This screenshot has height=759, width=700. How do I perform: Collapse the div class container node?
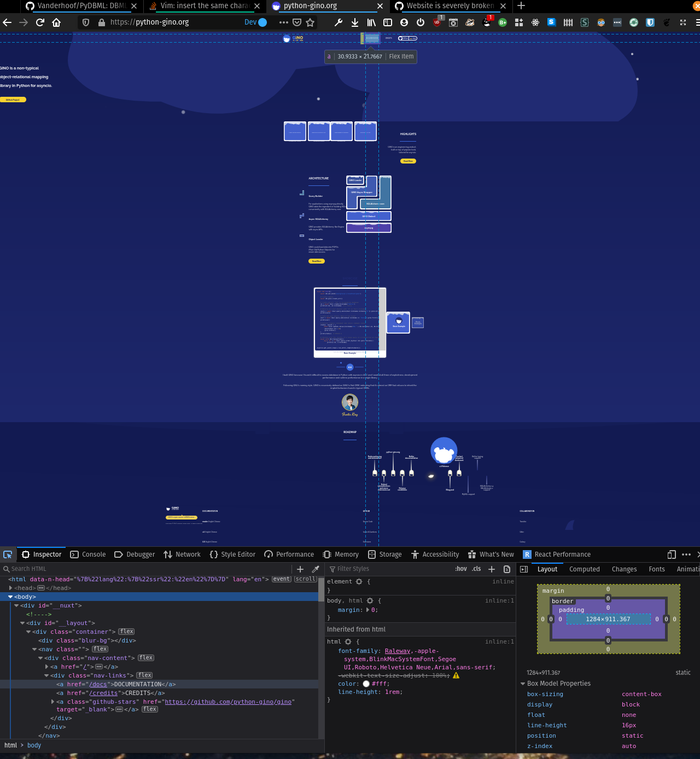click(28, 632)
